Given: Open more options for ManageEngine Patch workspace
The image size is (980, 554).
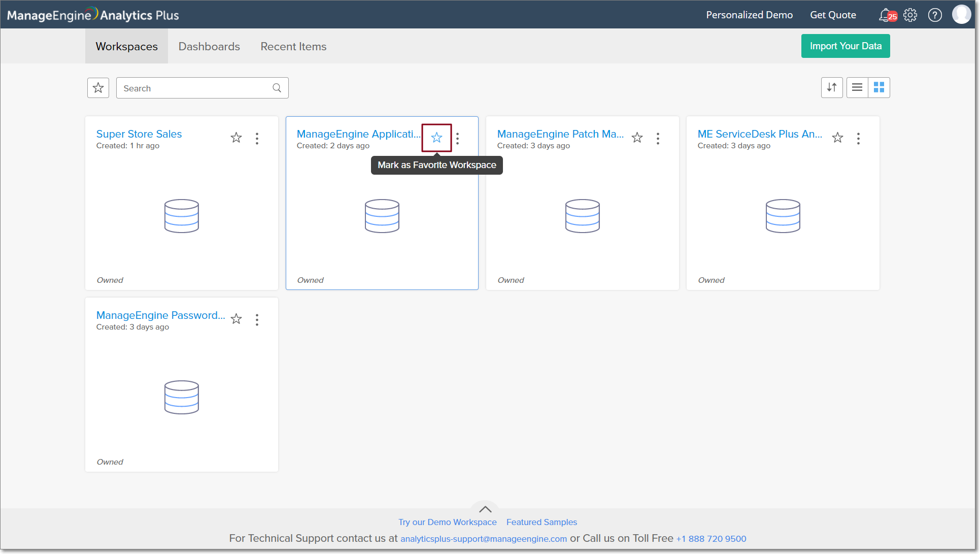Looking at the screenshot, I should click(x=658, y=138).
